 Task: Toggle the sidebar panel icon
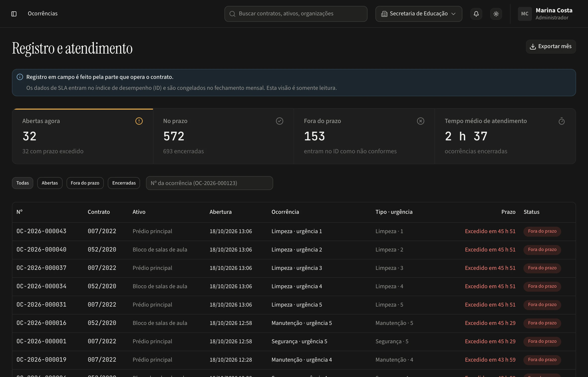14,14
